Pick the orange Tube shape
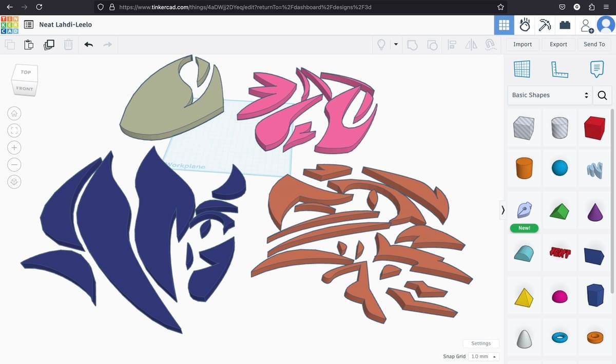Image resolution: width=616 pixels, height=364 pixels. [594, 337]
